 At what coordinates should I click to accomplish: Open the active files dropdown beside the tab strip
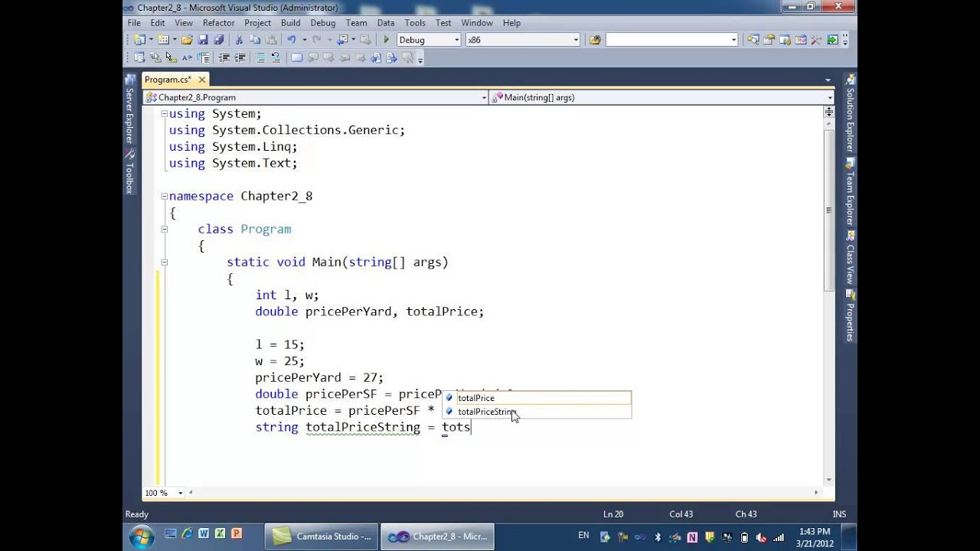point(828,80)
